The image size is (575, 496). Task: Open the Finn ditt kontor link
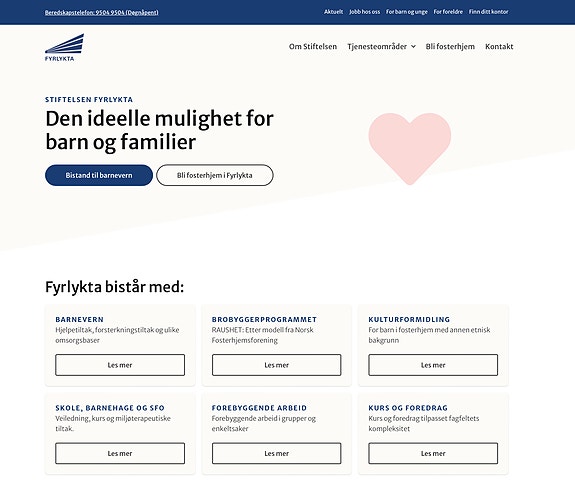pos(488,12)
